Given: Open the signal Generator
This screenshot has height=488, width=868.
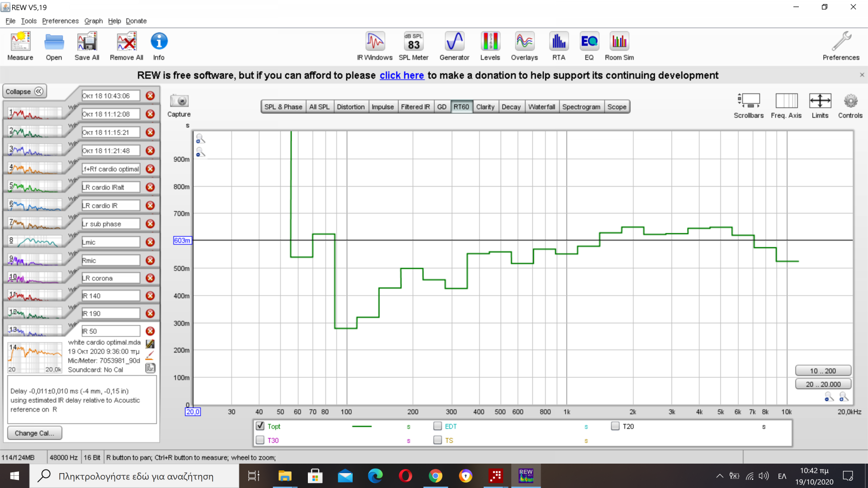Looking at the screenshot, I should pos(454,46).
